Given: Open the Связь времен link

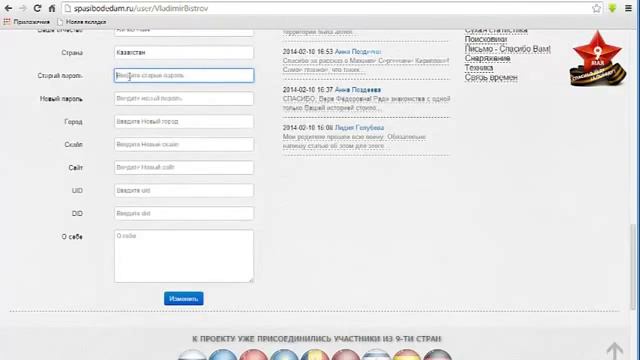Looking at the screenshot, I should [491, 77].
